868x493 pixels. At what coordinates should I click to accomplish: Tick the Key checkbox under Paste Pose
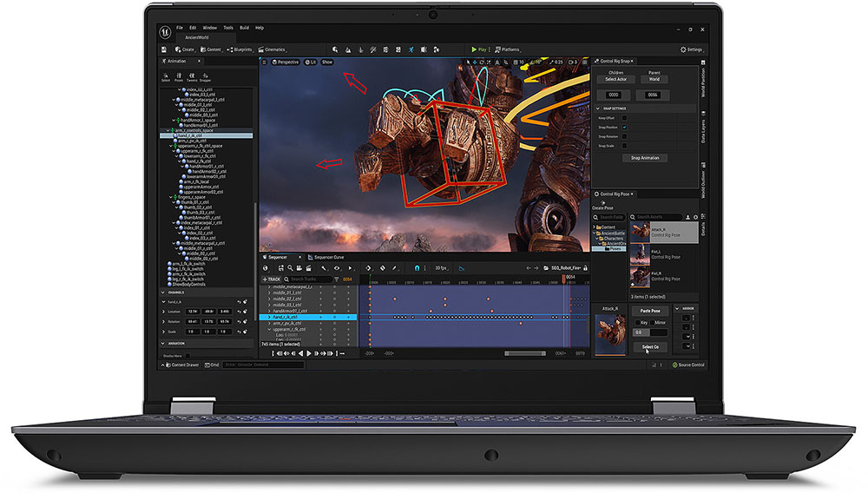637,322
